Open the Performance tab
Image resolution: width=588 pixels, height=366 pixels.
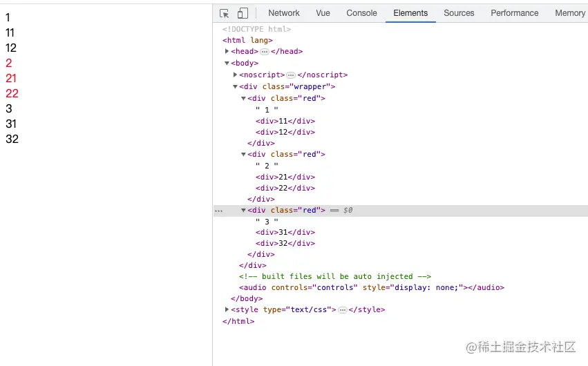pos(514,13)
